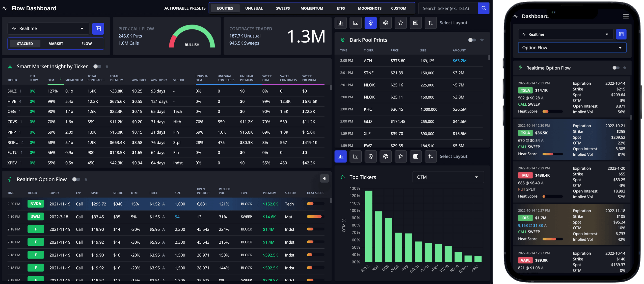Select news list icon in lower layout toolbar
Image resolution: width=644 pixels, height=284 pixels.
[x=415, y=156]
